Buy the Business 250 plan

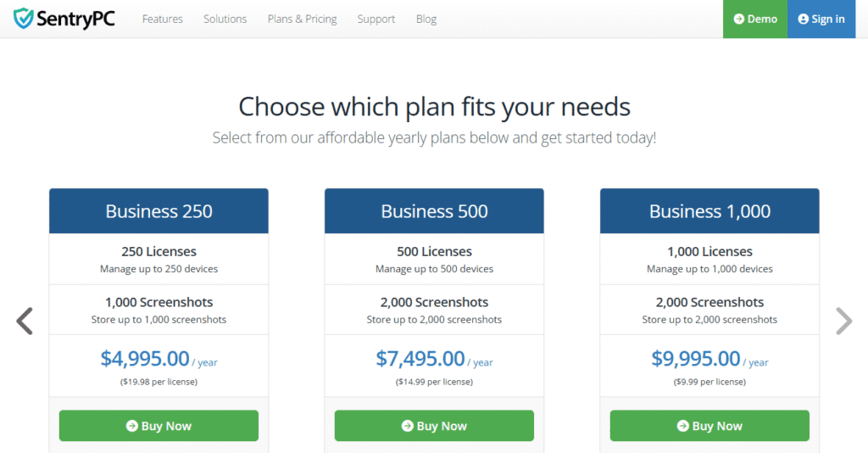(x=159, y=426)
